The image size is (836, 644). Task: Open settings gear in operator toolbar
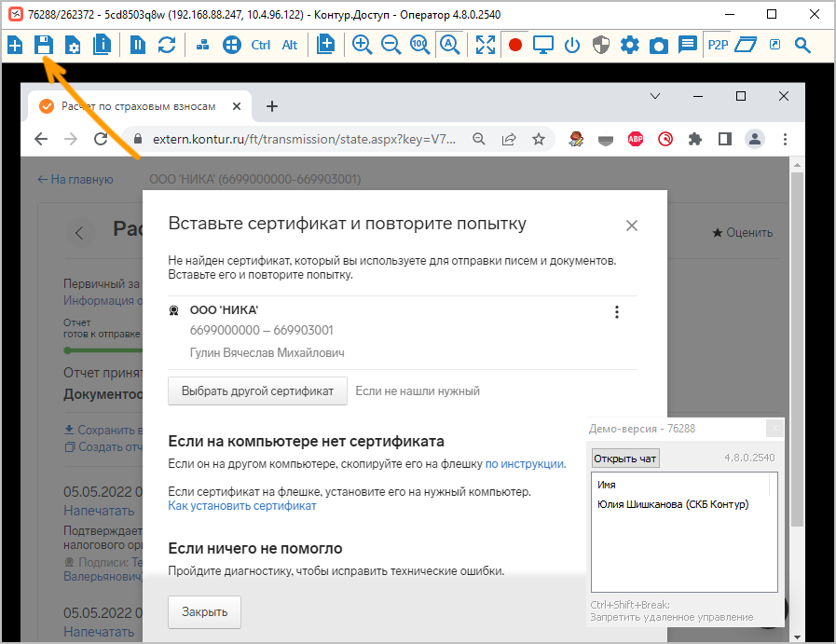(630, 45)
